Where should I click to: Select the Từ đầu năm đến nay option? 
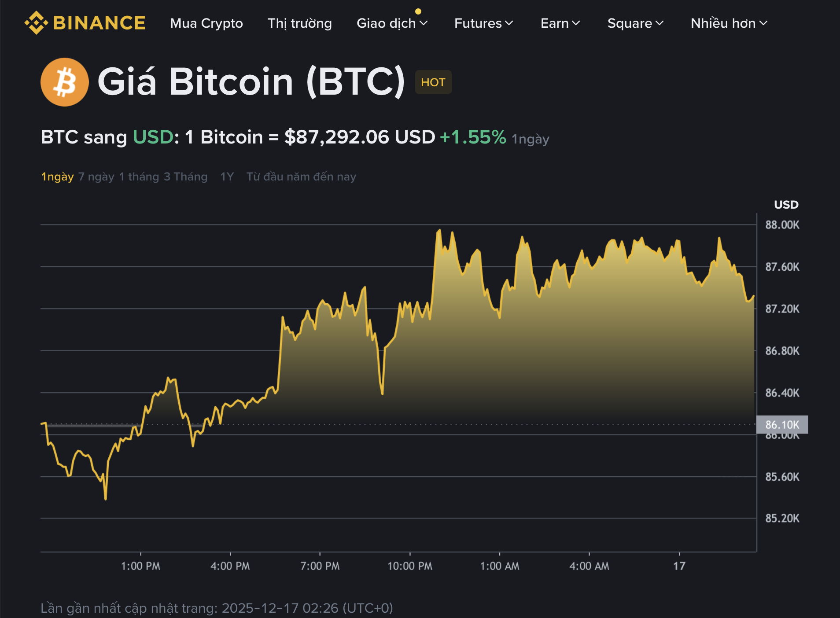click(302, 177)
